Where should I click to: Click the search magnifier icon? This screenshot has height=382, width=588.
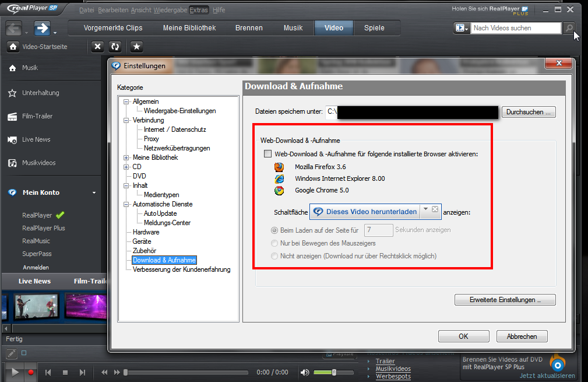(569, 28)
